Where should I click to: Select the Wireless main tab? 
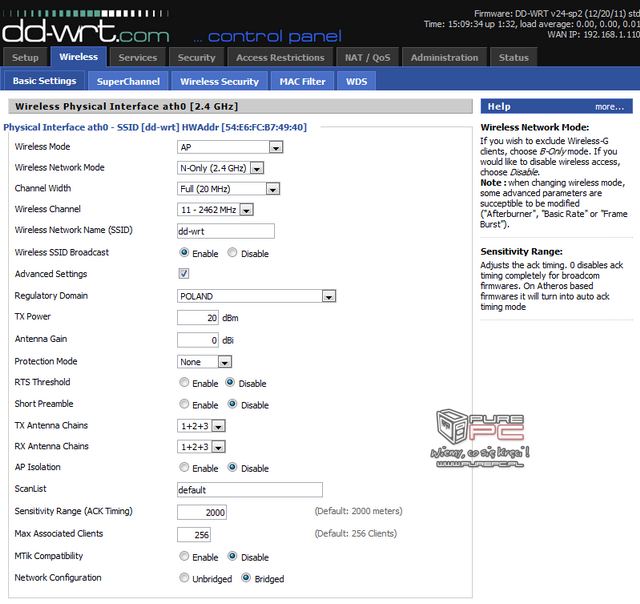[x=78, y=56]
